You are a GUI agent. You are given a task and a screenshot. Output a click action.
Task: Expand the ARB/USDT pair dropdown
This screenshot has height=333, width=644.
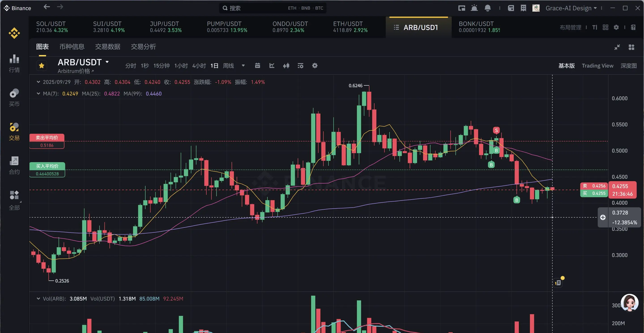coord(107,62)
